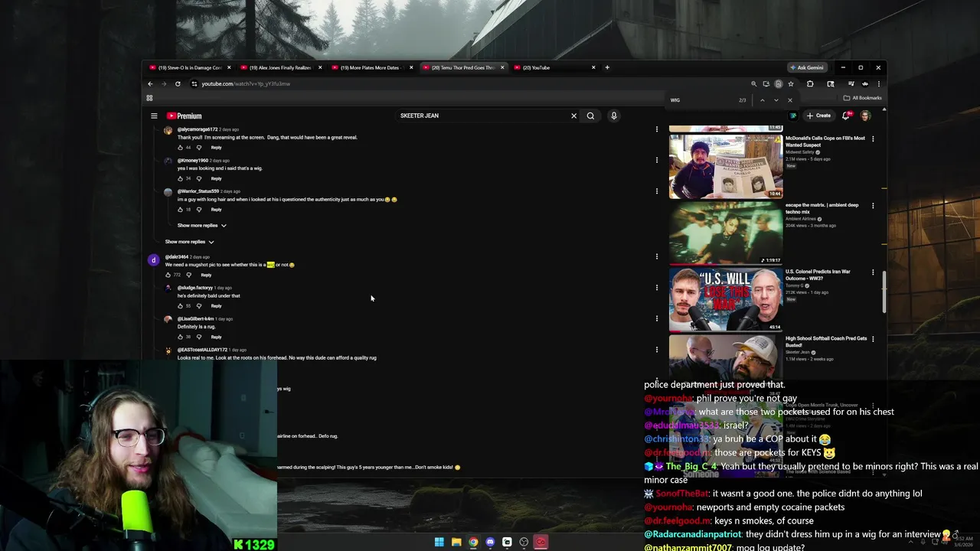Click the find bar field containing WIG
Screen dimensions: 980x551
click(701, 100)
